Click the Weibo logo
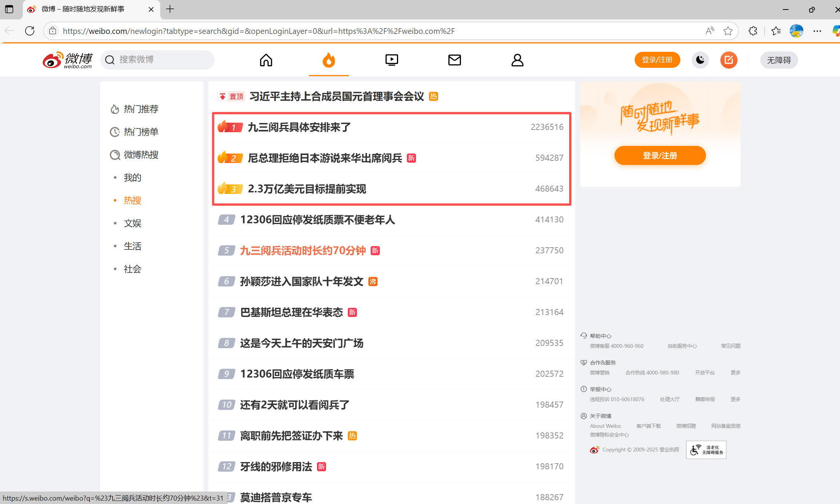This screenshot has height=504, width=840. click(68, 60)
